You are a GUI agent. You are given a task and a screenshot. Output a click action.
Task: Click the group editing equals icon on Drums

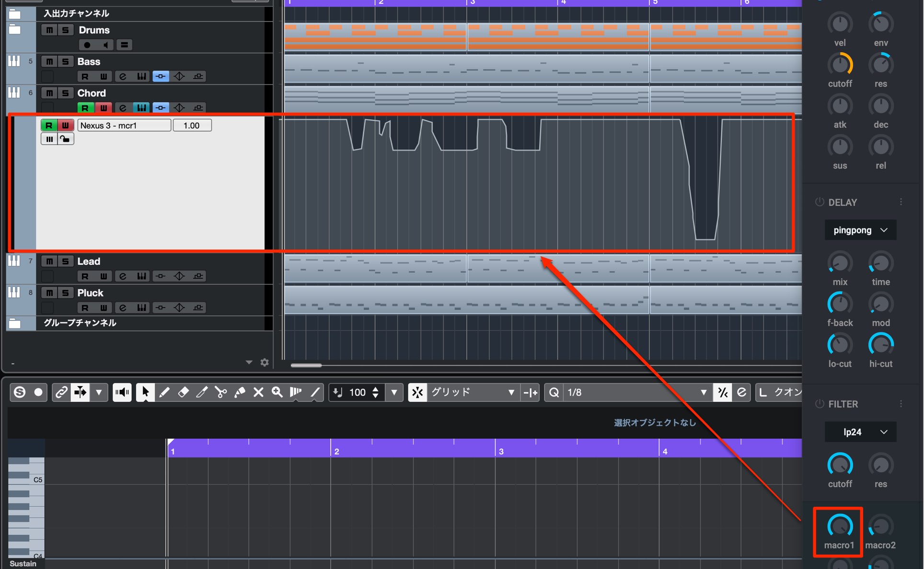tap(124, 45)
